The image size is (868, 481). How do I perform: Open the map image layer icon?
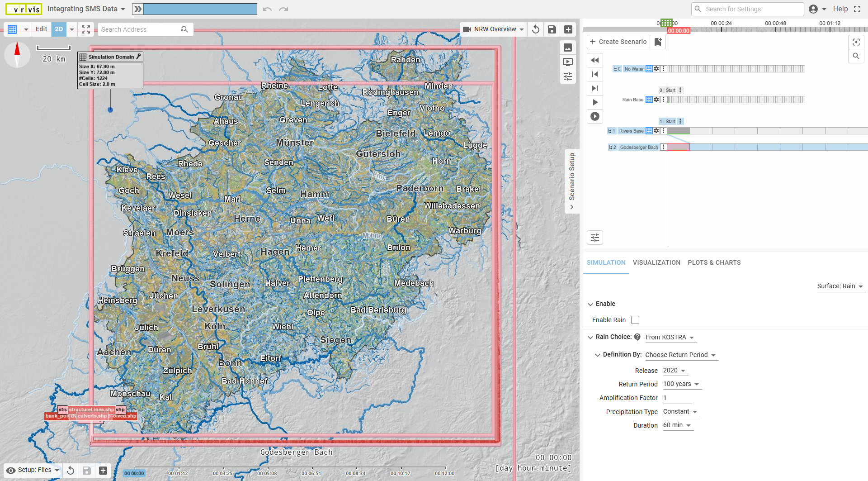coord(568,48)
